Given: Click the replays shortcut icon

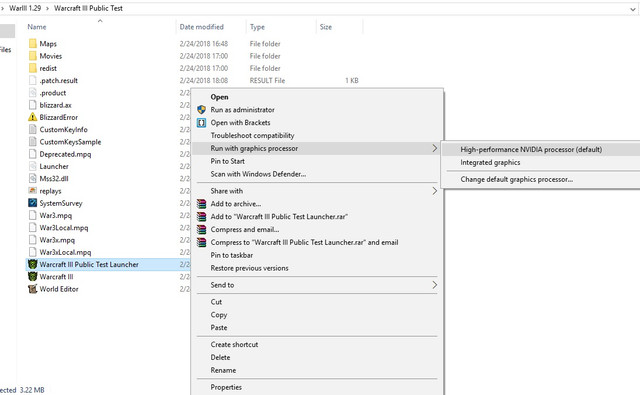Looking at the screenshot, I should coord(33,191).
